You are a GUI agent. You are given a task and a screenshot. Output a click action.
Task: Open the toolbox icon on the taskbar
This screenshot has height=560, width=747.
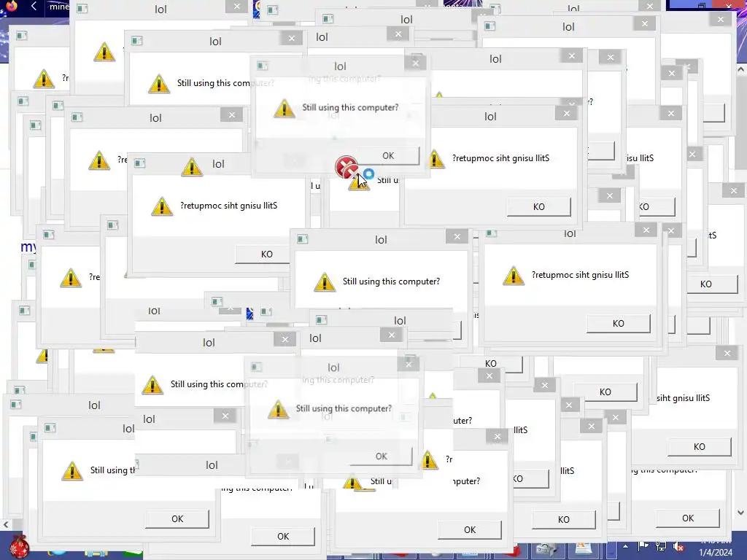[x=546, y=550]
